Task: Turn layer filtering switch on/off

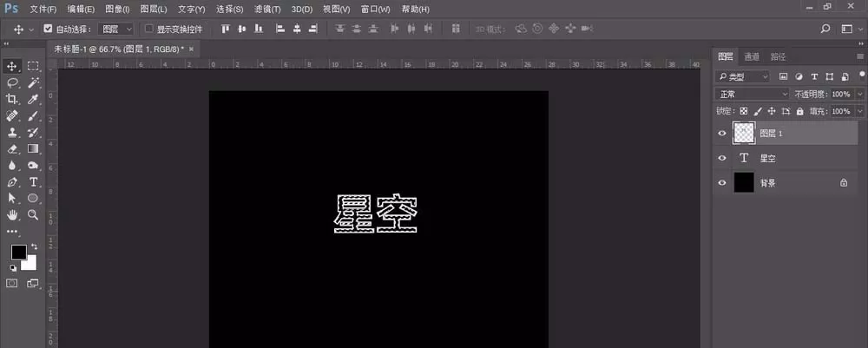Action: tap(862, 74)
